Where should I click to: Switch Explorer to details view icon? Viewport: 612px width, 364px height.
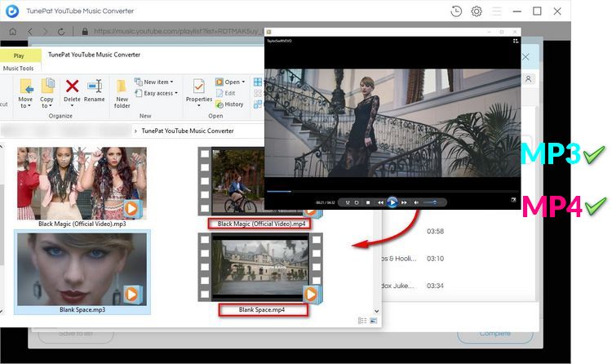pyautogui.click(x=362, y=321)
